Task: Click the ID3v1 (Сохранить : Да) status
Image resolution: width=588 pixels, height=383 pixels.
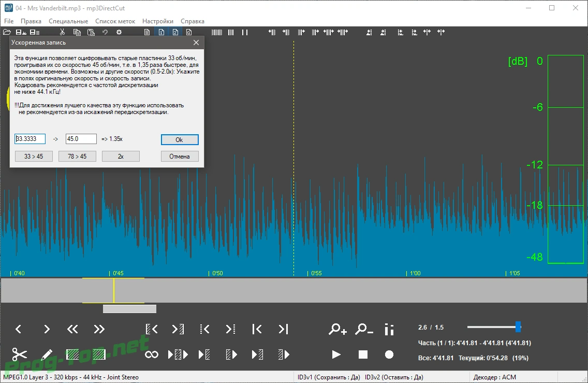Action: 329,377
